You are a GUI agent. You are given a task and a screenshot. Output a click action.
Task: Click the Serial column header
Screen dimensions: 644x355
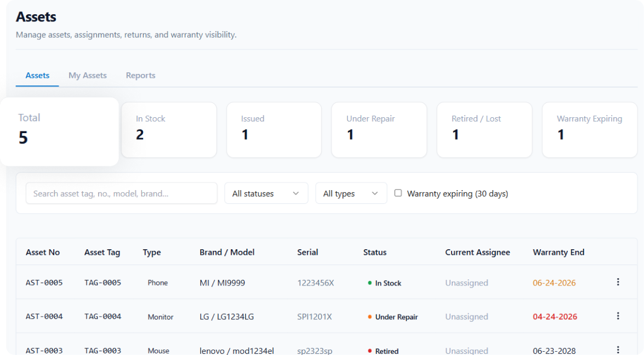click(x=307, y=253)
